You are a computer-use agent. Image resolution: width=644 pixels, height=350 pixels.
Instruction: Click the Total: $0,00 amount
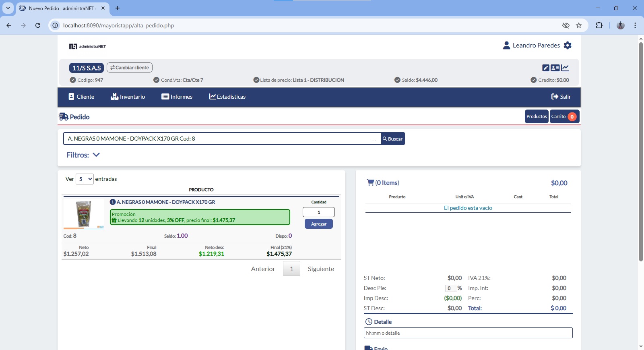[x=558, y=308]
